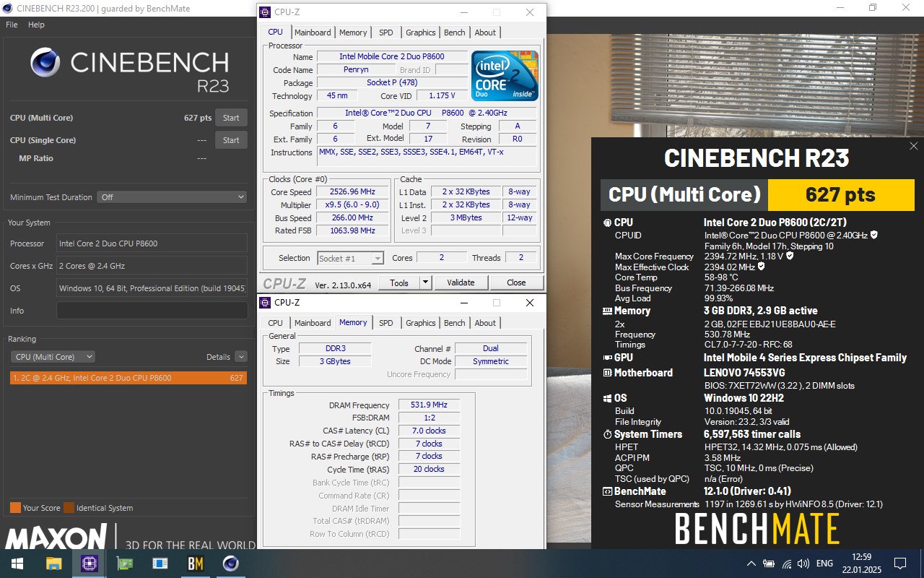
Task: Open Bench tab in the upper CPU-Z window
Action: [x=455, y=33]
